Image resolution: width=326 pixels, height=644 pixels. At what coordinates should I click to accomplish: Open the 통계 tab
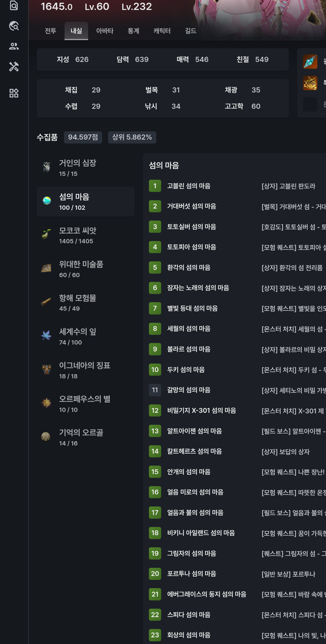[x=133, y=31]
